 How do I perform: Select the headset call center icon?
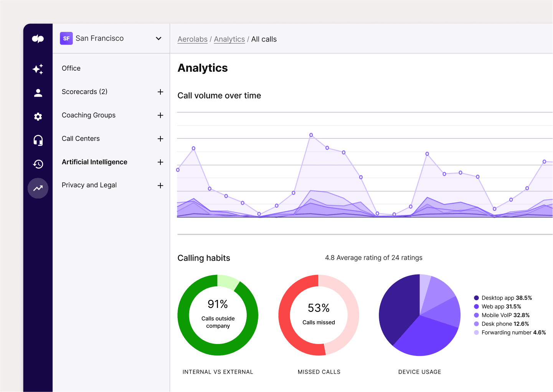click(38, 140)
